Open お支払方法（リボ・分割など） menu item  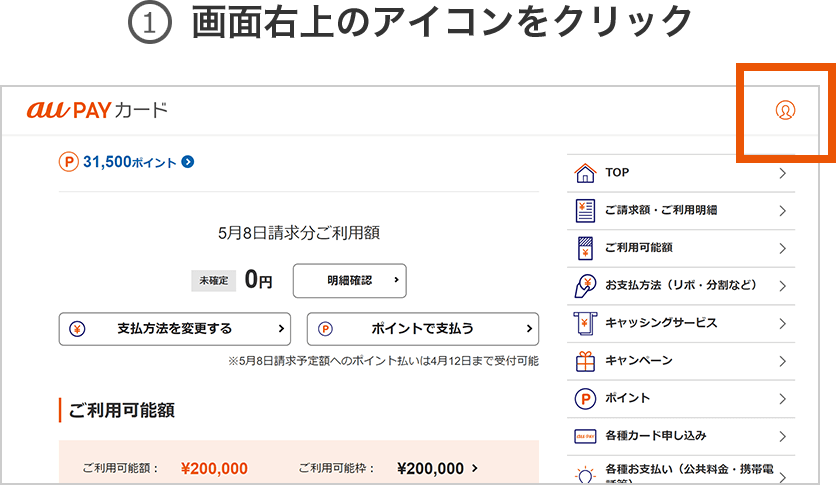pos(681,286)
